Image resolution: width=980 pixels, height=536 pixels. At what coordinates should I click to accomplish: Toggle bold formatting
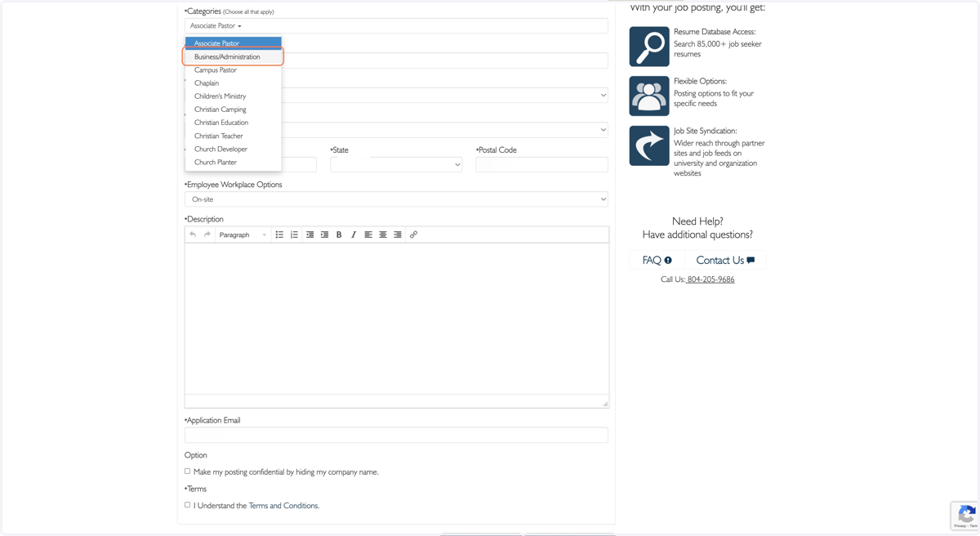click(x=339, y=234)
